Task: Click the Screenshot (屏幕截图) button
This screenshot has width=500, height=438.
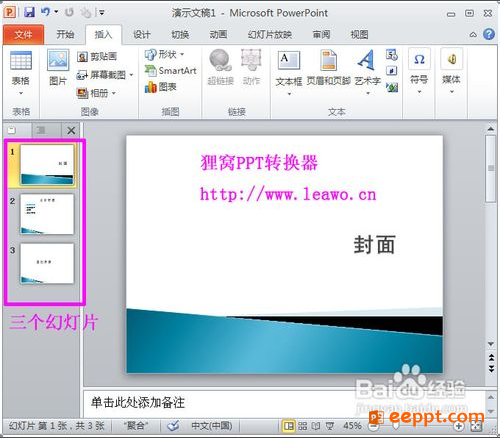Action: (101, 75)
